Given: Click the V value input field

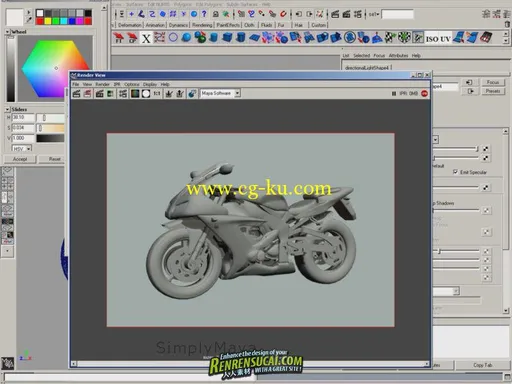Looking at the screenshot, I should click(x=23, y=138).
